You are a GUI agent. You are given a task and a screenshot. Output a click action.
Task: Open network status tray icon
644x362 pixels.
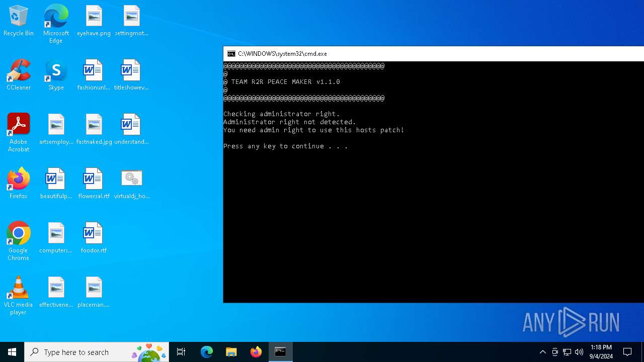tap(567, 352)
